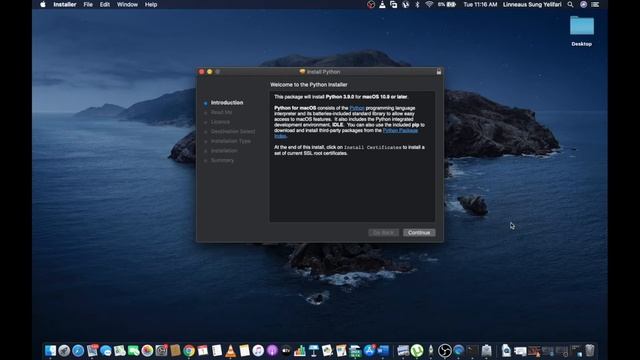Select the Licence step in the sidebar
Screen dimensions: 640x360
click(220, 122)
